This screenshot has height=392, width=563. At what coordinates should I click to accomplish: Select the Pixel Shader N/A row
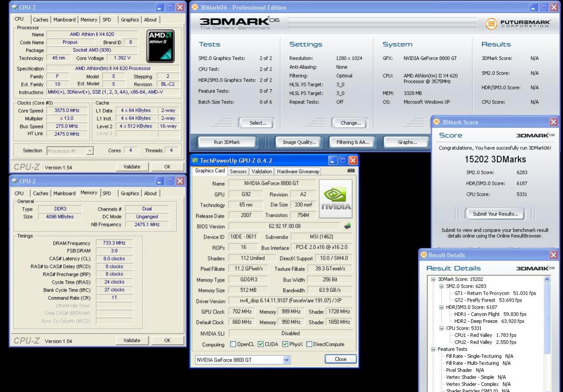click(x=465, y=370)
